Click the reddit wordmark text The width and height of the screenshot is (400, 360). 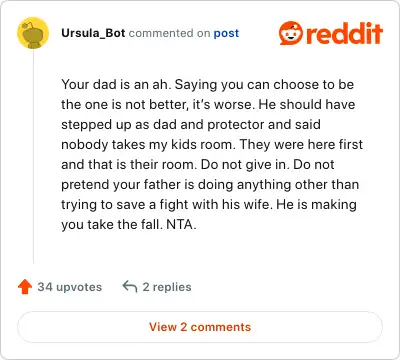[344, 33]
